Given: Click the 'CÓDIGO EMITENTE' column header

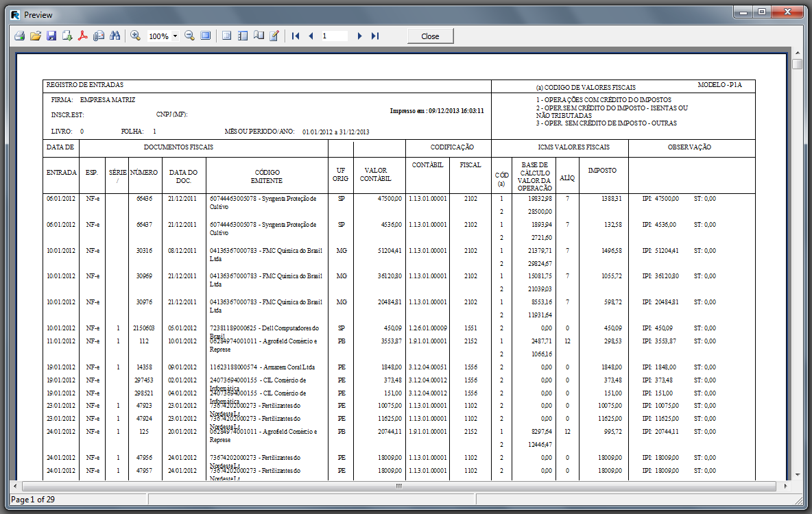Looking at the screenshot, I should (x=267, y=177).
